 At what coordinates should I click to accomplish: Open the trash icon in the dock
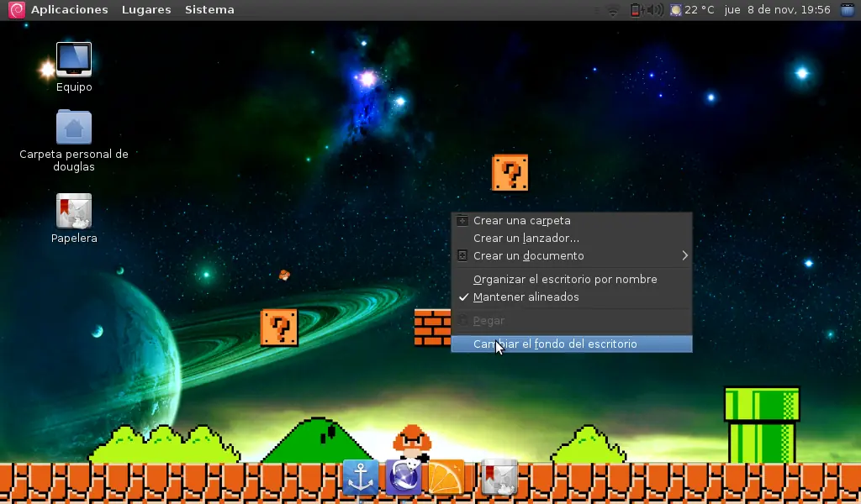point(499,478)
